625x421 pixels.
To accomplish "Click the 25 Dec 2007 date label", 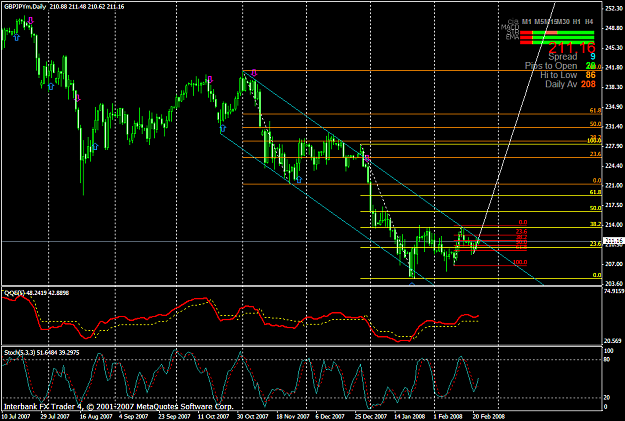I will (371, 417).
